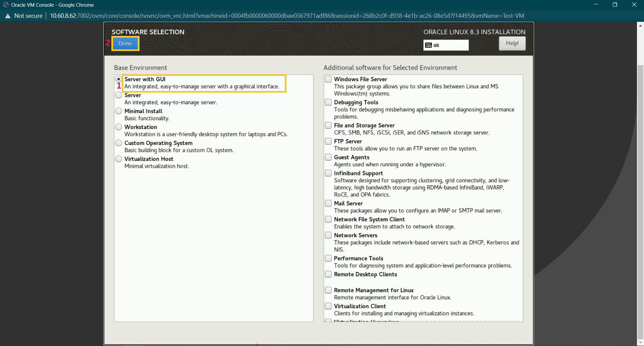Viewport: 644px width, 346px height.
Task: Close the Oracle VM Console window
Action: [634, 5]
